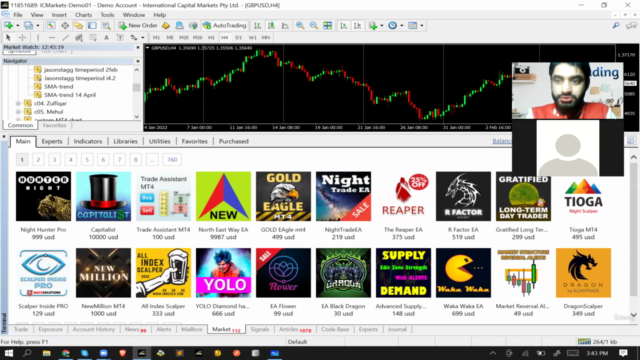Switch timeframe to M15
Image resolution: width=640 pixels, height=360 pixels.
184,38
